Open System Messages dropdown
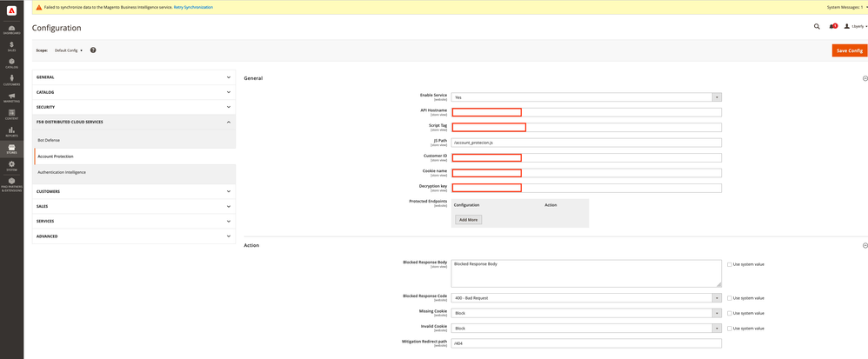 (847, 7)
